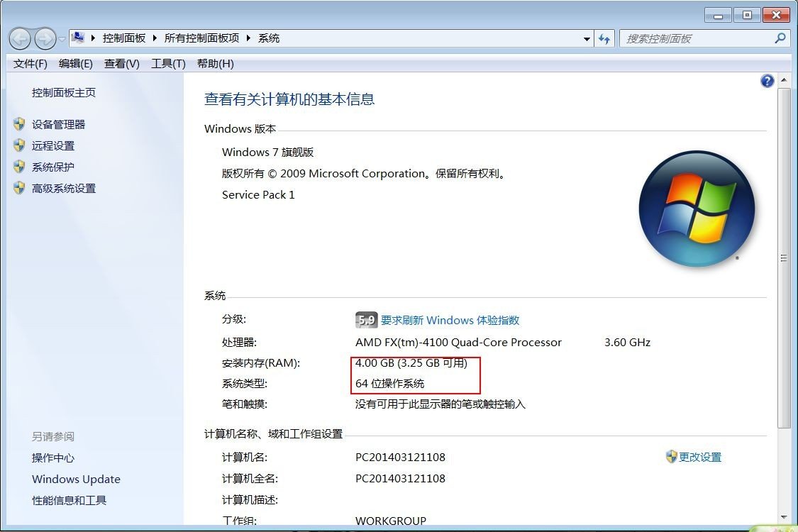The image size is (798, 532).
Task: Click the computer icon in address bar
Action: pyautogui.click(x=78, y=38)
